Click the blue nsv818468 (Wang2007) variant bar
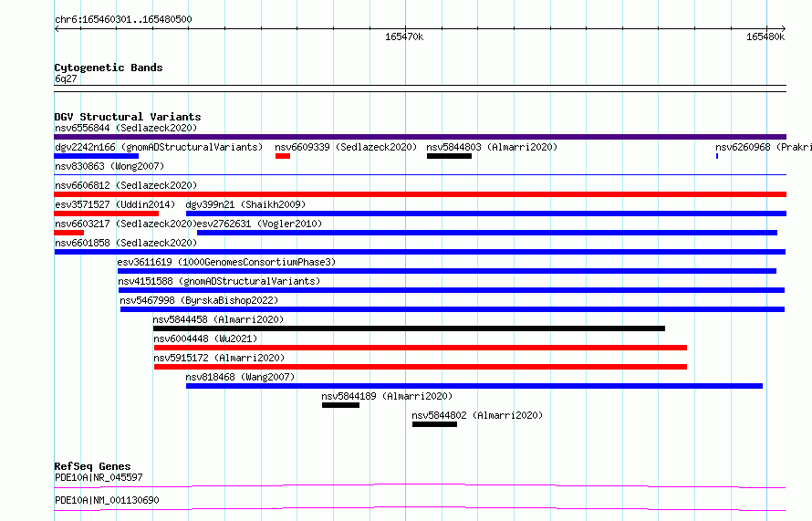The width and height of the screenshot is (812, 521). tap(474, 386)
